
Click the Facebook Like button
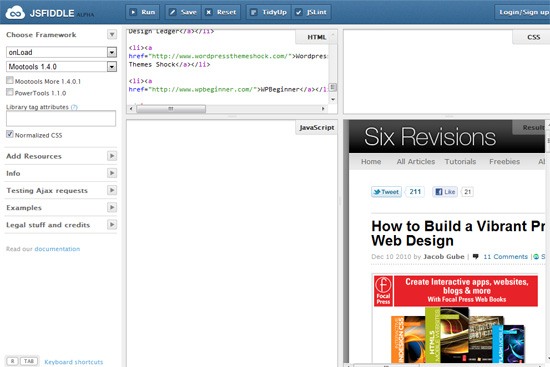445,192
